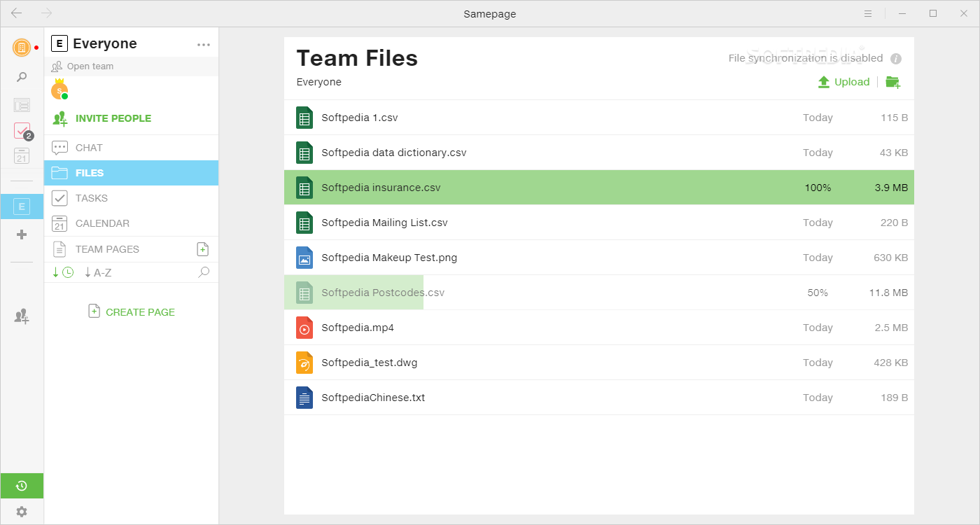Open the calendar icon in left rail
Screen dimensions: 980x525
click(22, 156)
